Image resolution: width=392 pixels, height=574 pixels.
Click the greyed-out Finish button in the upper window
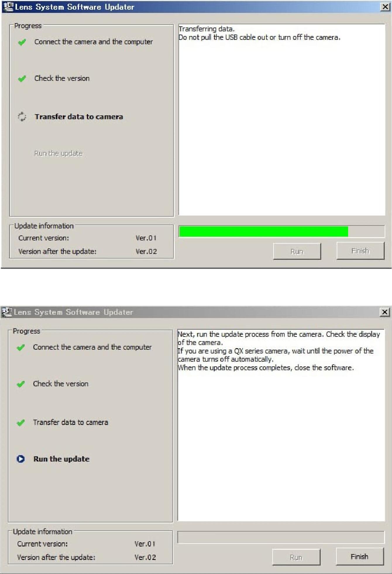pos(360,251)
